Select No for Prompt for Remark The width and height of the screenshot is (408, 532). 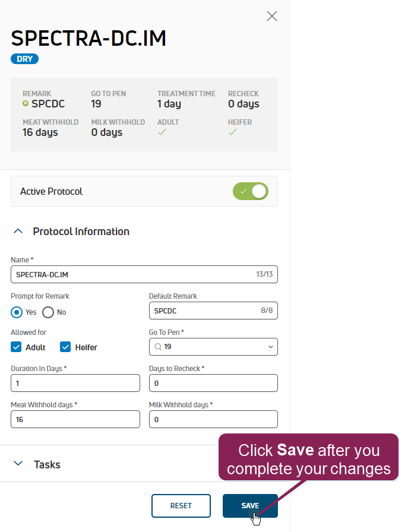click(48, 312)
